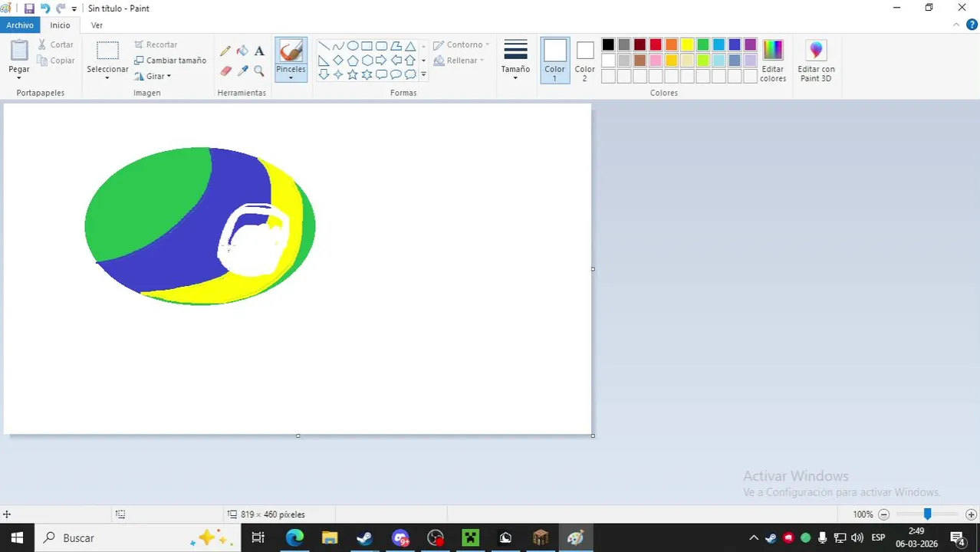Choose the Five-point star shape
Viewport: 980px width, 552px height.
click(353, 74)
